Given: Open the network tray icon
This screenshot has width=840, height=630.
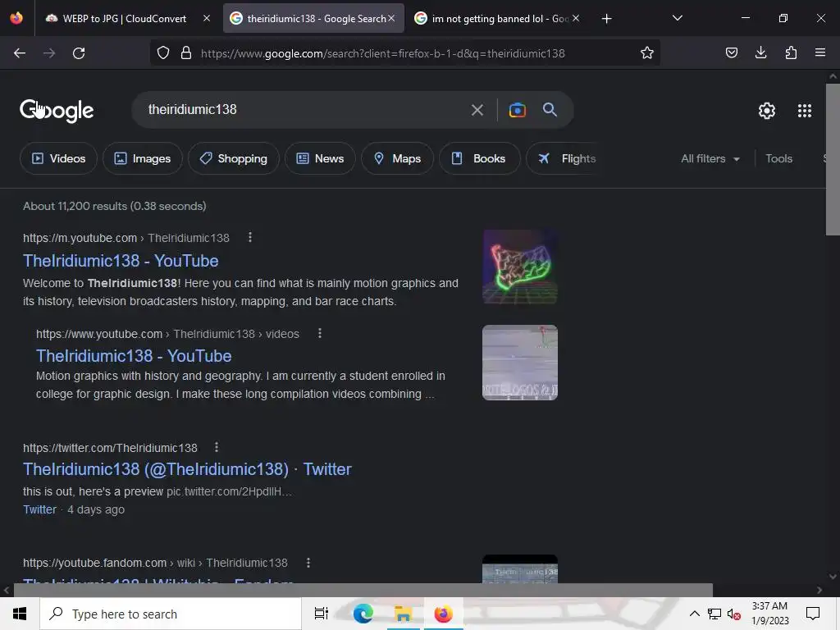Looking at the screenshot, I should click(x=714, y=614).
